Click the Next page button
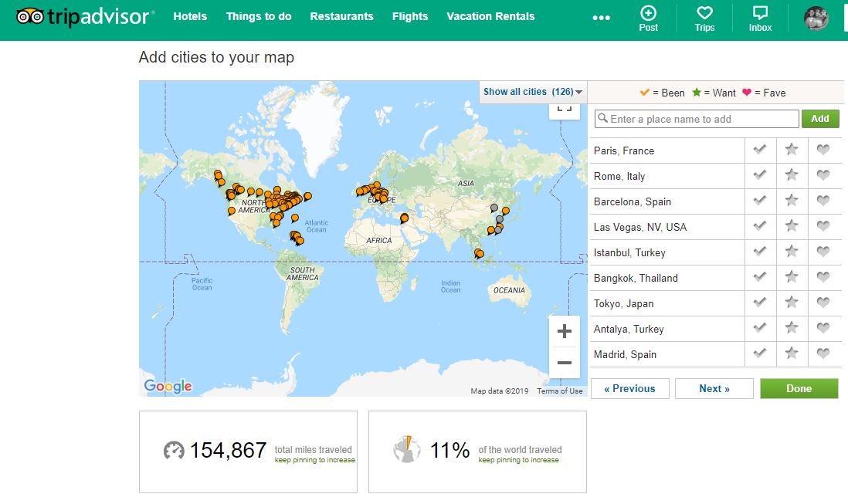848x504 pixels. coord(714,388)
